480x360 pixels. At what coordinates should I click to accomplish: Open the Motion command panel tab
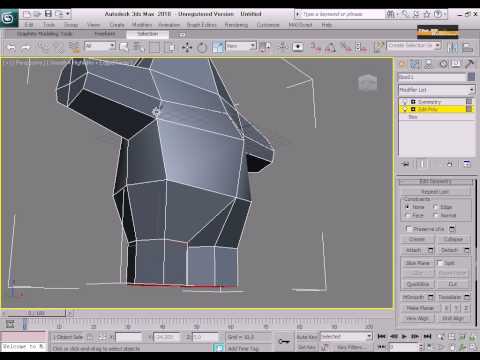pos(444,64)
